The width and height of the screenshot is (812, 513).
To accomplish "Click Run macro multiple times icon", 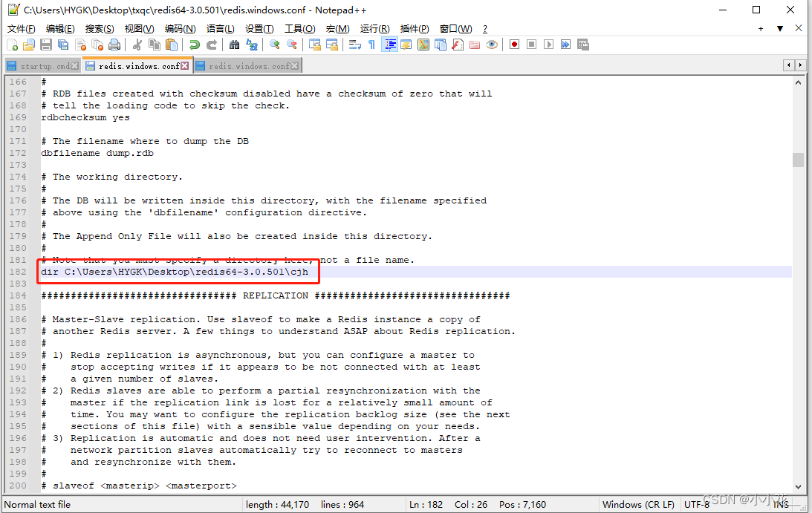I will (x=566, y=45).
